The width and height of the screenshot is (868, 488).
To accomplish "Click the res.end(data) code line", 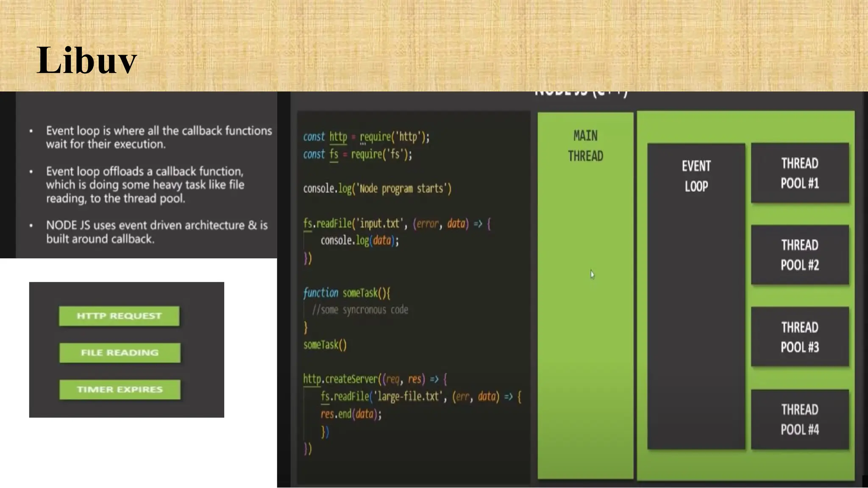I will click(351, 414).
